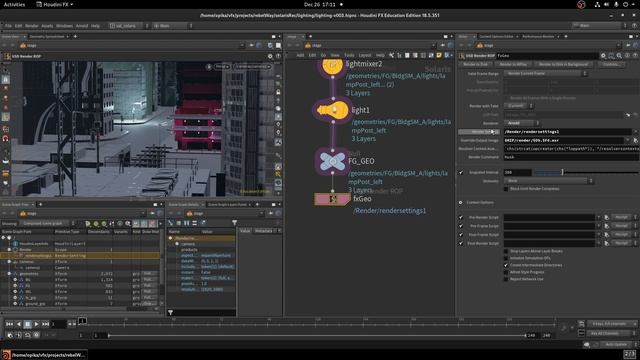640x360 pixels.
Task: Toggle the Post-Render Script checkbox
Action: click(461, 243)
